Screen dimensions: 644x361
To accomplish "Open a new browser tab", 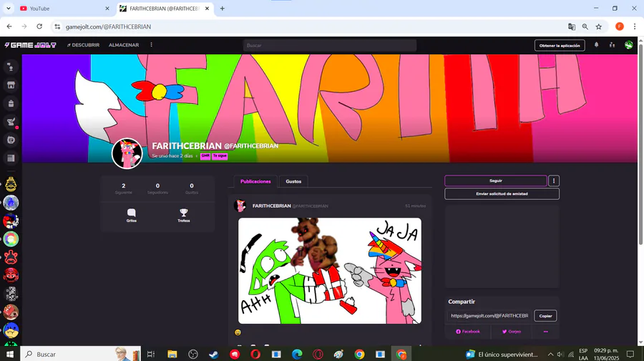I will click(223, 8).
